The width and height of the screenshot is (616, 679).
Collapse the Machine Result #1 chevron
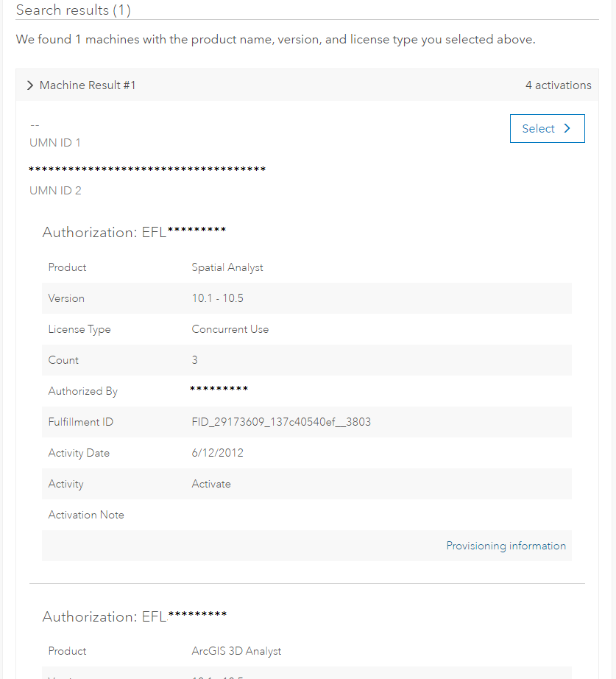[30, 85]
